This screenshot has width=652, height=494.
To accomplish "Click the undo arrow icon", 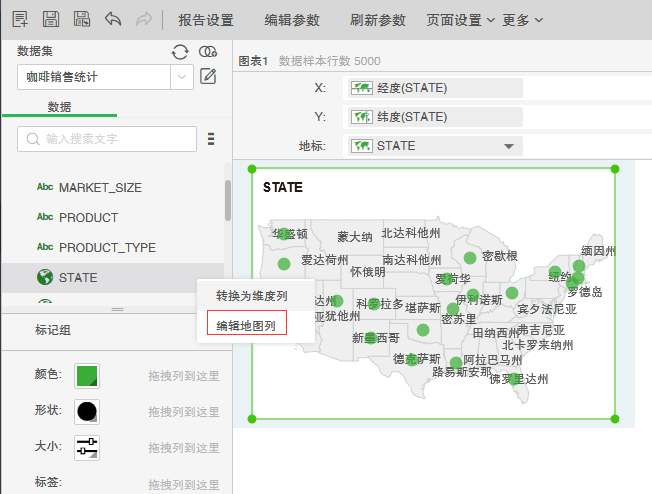I will 112,19.
